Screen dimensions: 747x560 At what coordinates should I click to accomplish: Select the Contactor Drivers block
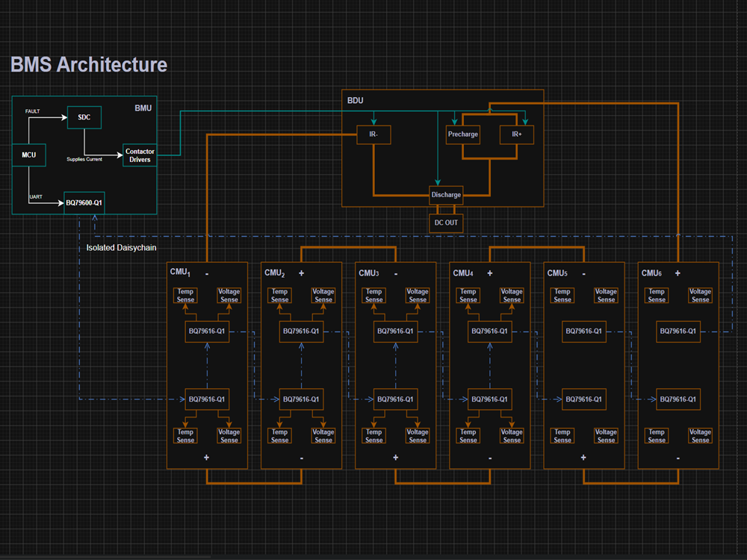(140, 155)
